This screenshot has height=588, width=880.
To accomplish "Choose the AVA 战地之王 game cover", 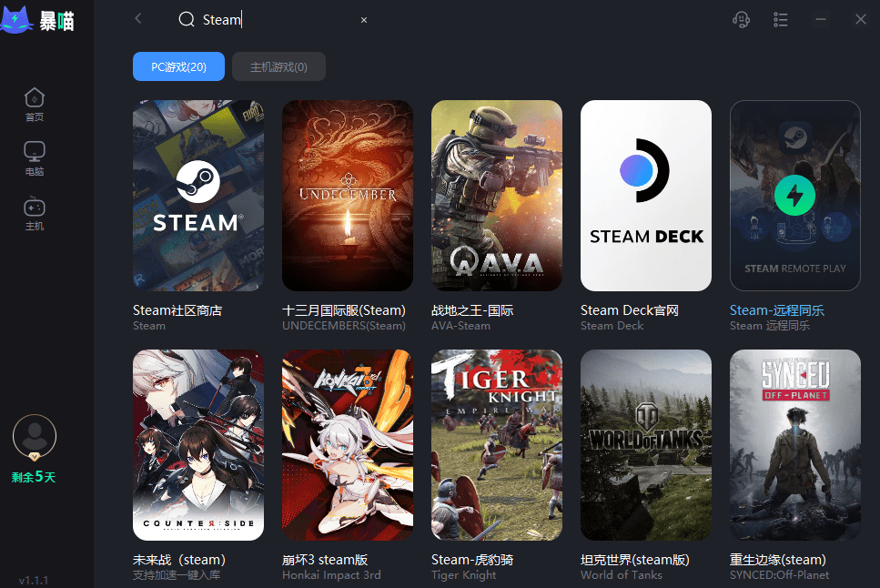I will [497, 196].
